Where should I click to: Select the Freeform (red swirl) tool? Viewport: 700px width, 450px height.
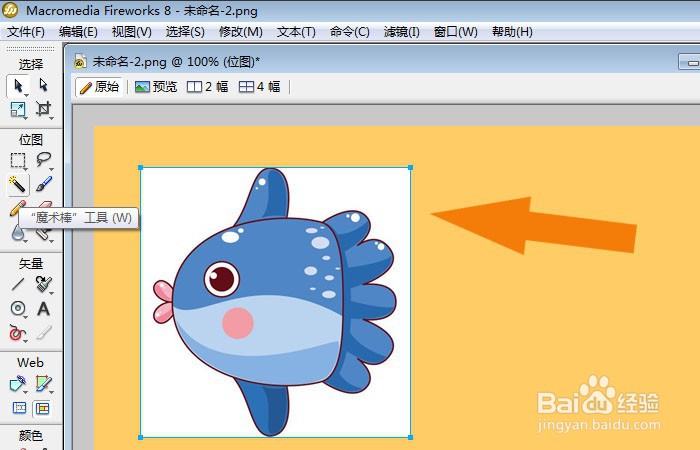pyautogui.click(x=17, y=333)
